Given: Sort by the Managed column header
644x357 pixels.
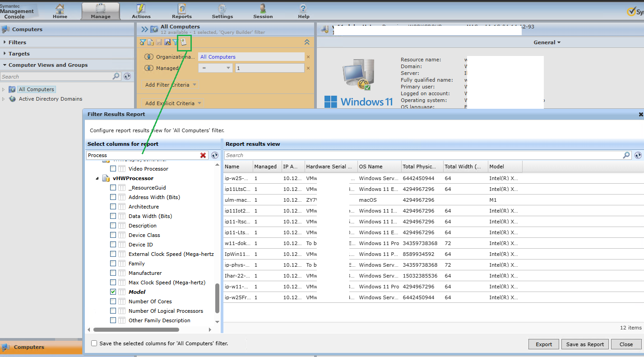Looking at the screenshot, I should click(267, 167).
